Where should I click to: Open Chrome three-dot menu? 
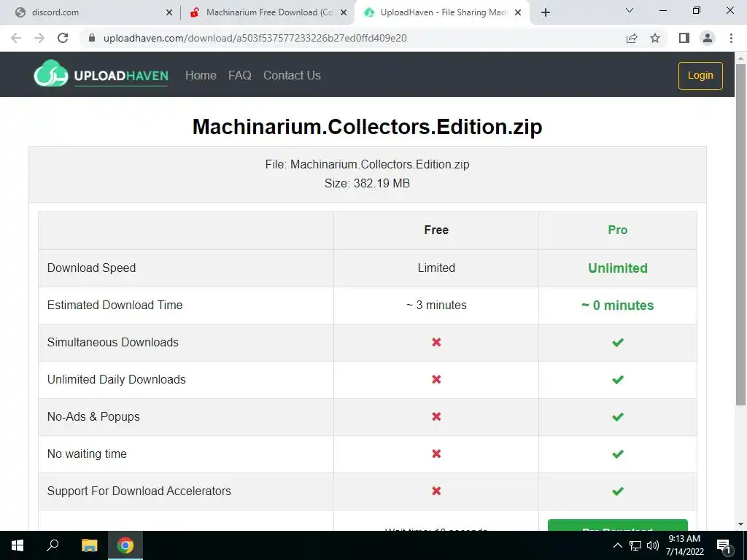coord(731,38)
